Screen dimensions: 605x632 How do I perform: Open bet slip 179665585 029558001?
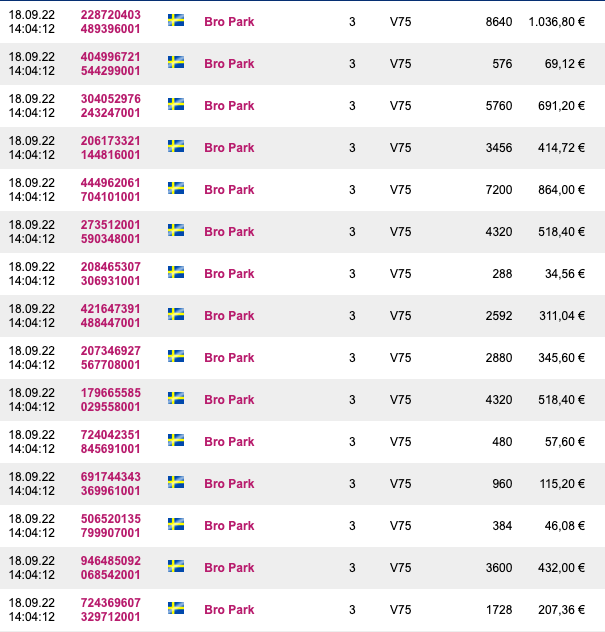pyautogui.click(x=110, y=400)
